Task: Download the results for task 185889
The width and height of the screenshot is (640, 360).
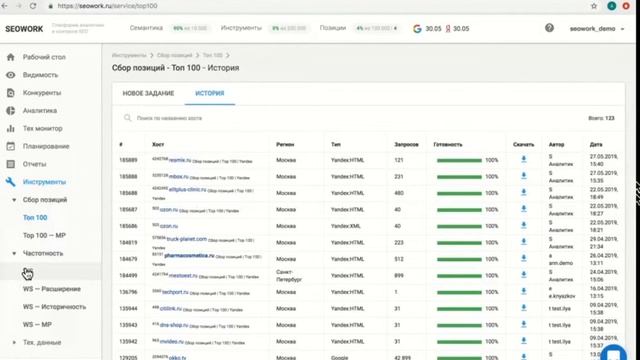Action: pos(524,160)
